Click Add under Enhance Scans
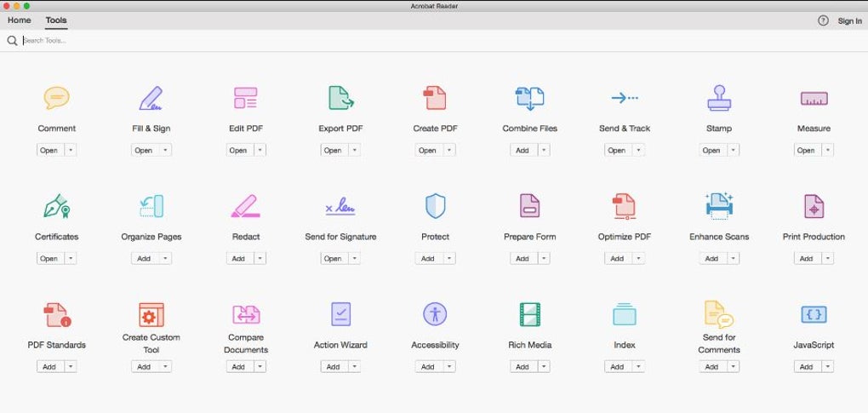This screenshot has width=868, height=413. point(712,259)
